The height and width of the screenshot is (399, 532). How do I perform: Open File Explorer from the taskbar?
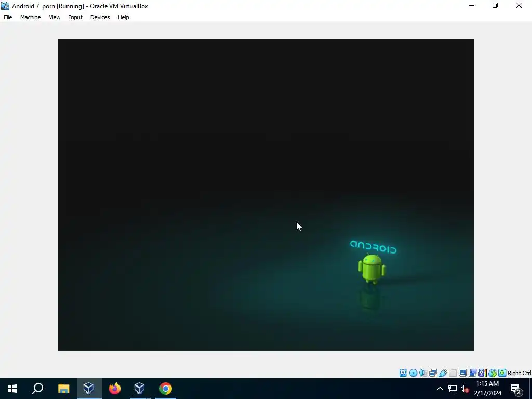pyautogui.click(x=63, y=389)
